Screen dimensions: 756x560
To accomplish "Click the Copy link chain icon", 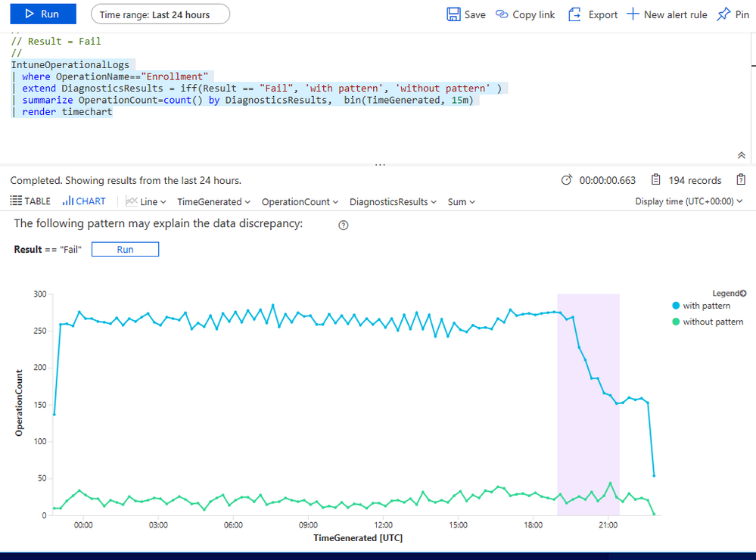I will coord(502,14).
